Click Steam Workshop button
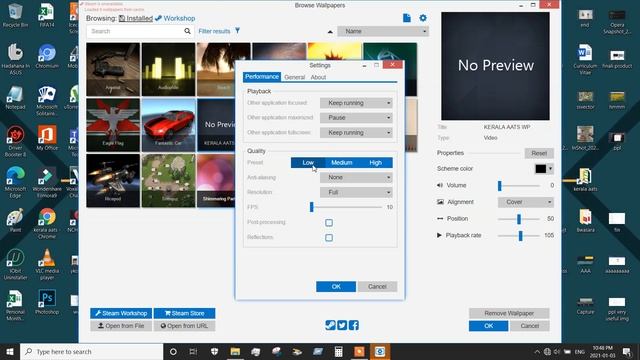This screenshot has width=640, height=360. (121, 313)
